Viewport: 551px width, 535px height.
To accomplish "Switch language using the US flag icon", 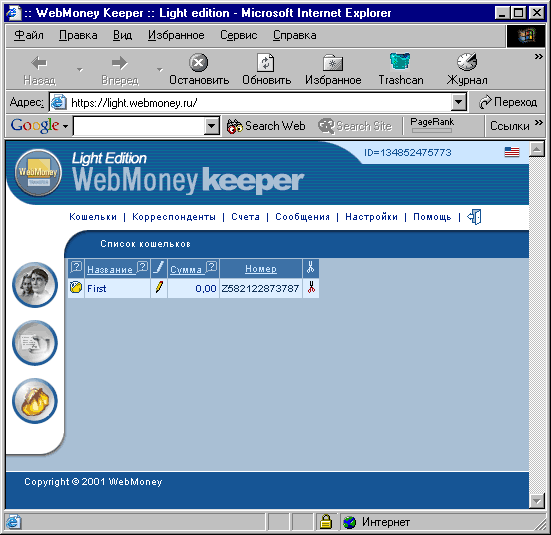I will click(512, 152).
